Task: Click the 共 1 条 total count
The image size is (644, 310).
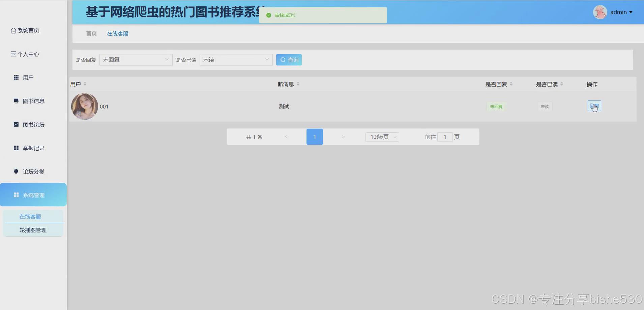Action: tap(254, 137)
